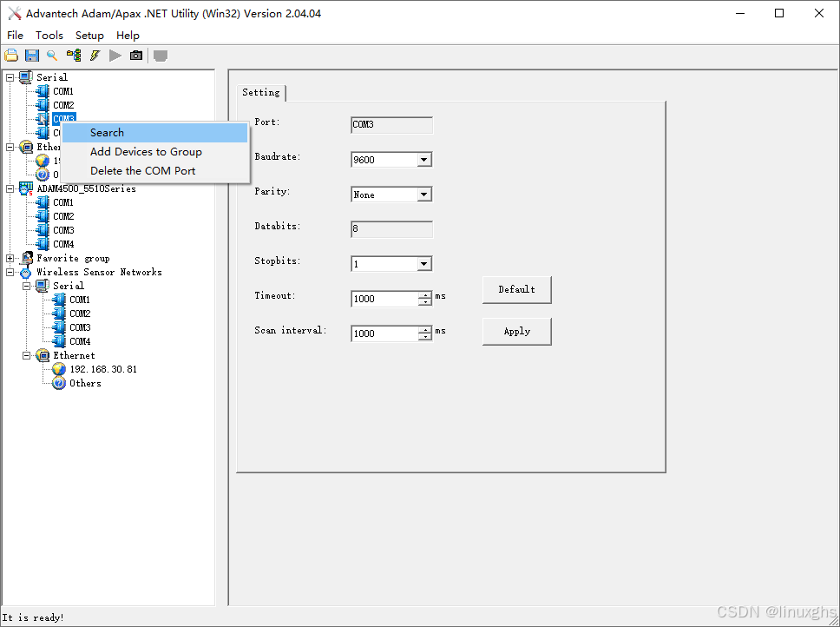Screen dimensions: 840x627
Task: Click port icon of ADAM4500_5510Series COM1
Action: pyautogui.click(x=43, y=202)
